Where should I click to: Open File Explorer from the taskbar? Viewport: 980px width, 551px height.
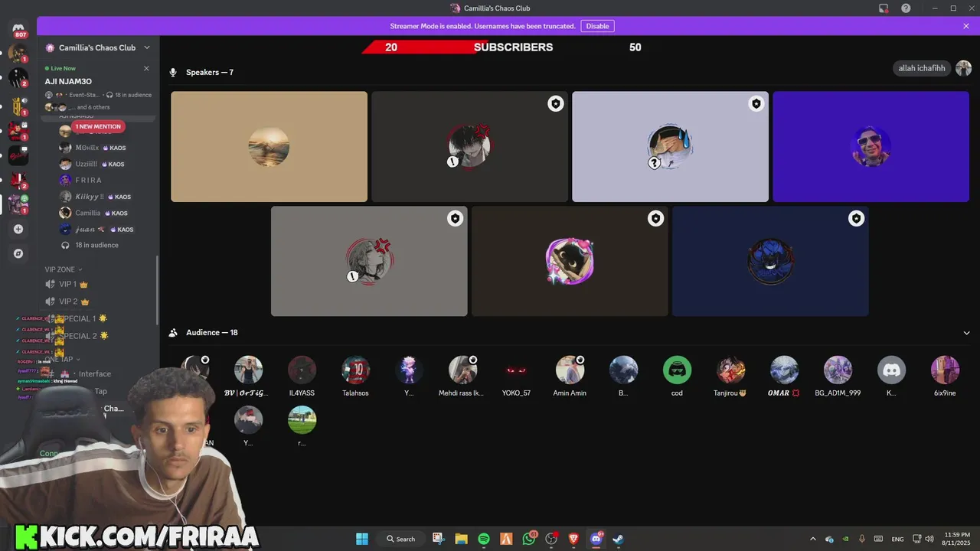pyautogui.click(x=461, y=539)
